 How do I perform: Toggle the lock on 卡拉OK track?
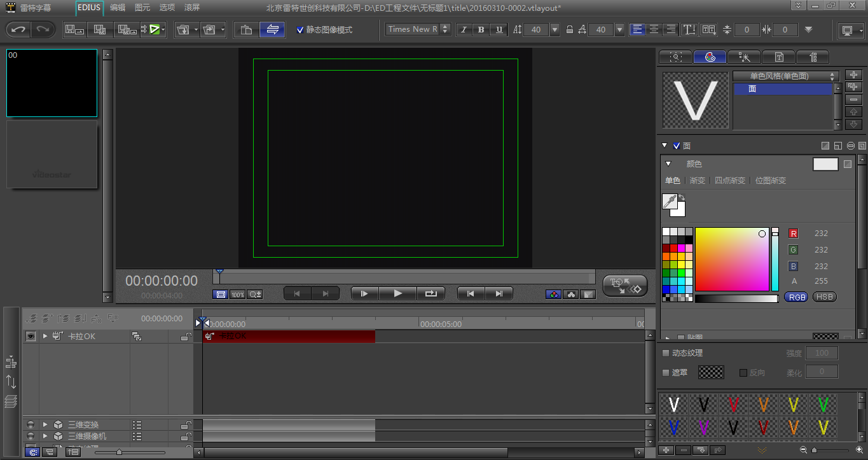[x=186, y=336]
